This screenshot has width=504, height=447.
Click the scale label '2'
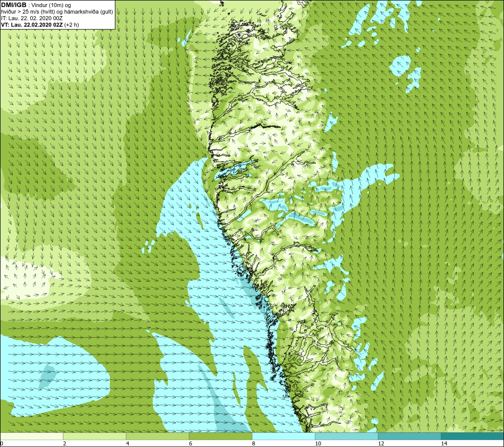[65, 444]
